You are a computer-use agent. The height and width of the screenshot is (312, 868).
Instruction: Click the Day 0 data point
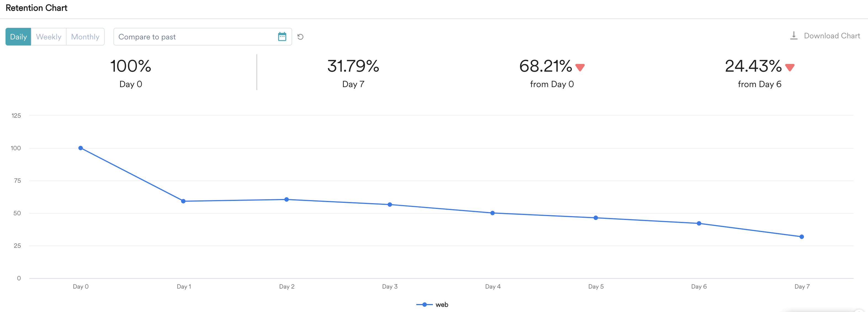tap(81, 148)
